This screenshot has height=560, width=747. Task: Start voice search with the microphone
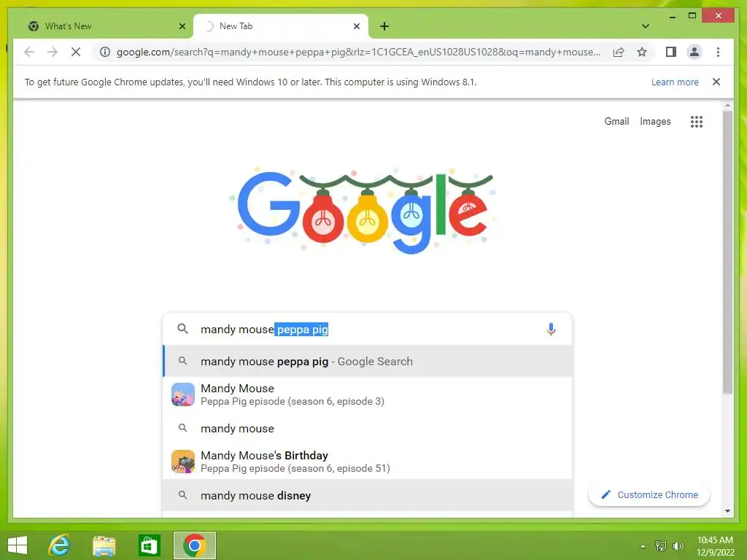551,329
